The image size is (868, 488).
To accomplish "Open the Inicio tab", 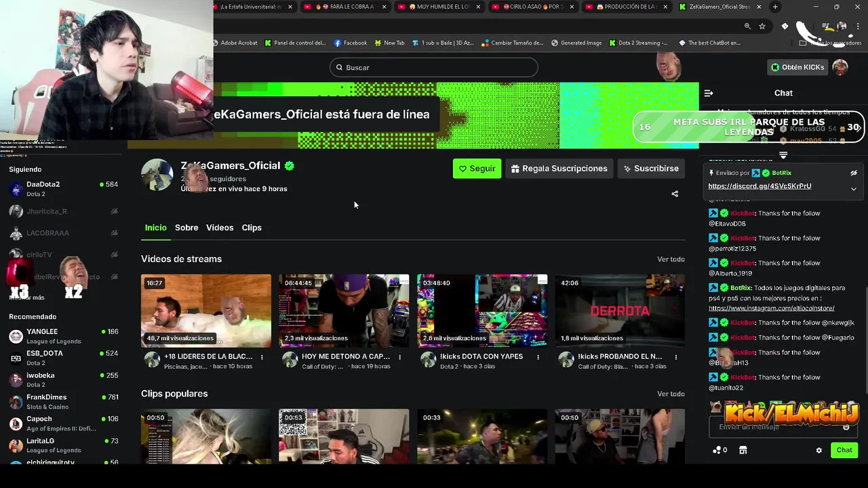I will pos(155,228).
